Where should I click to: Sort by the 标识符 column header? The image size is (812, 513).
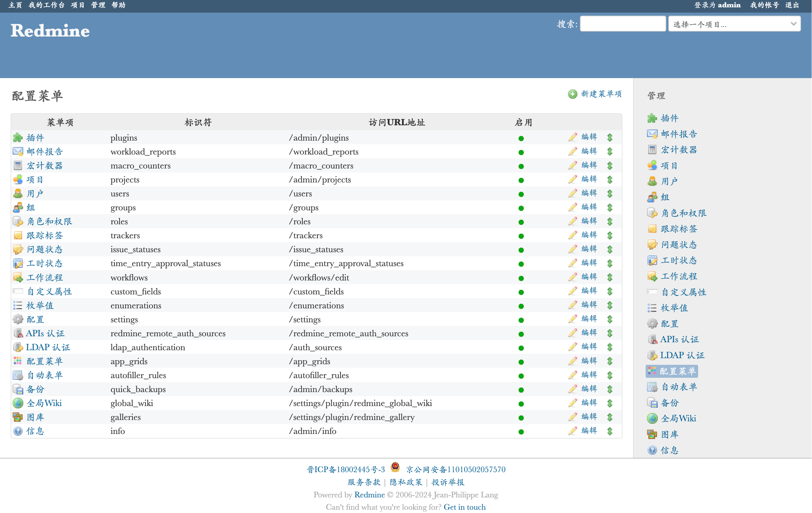tap(198, 122)
